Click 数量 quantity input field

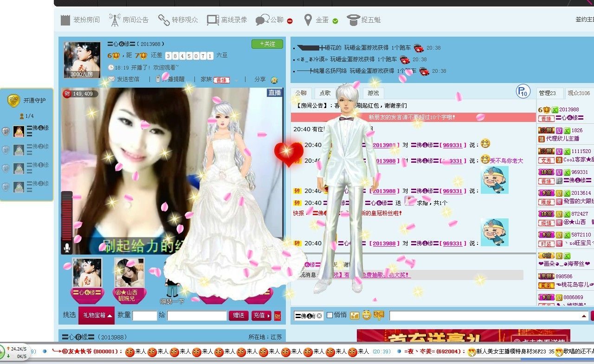pyautogui.click(x=145, y=316)
